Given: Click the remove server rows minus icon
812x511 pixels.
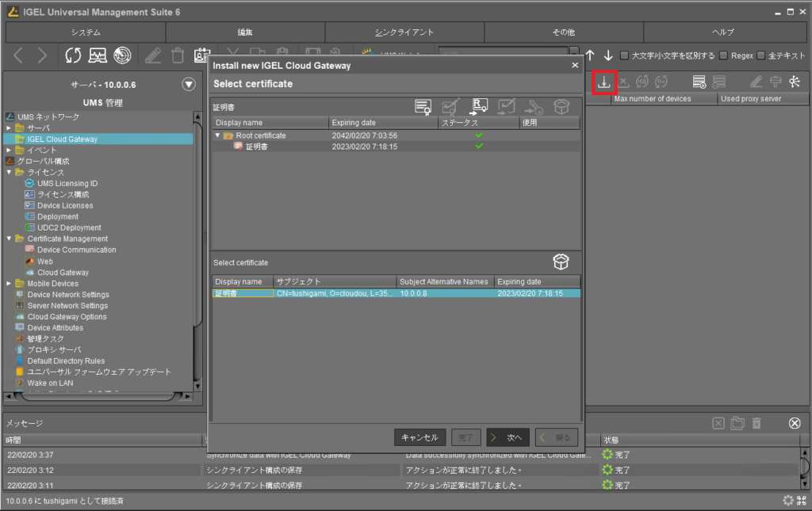Looking at the screenshot, I should tap(718, 82).
